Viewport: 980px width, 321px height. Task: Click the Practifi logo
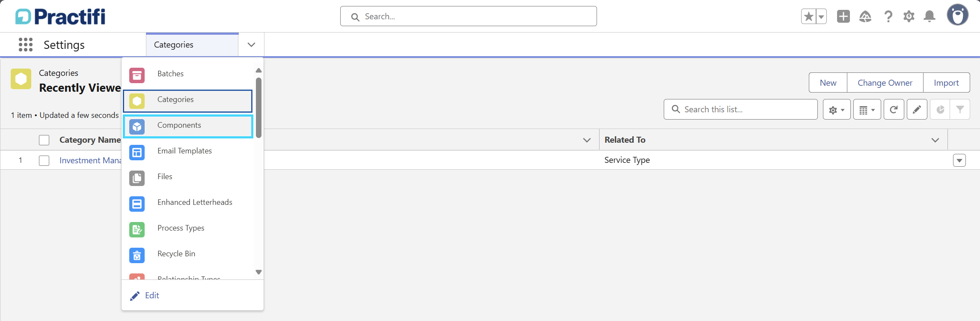point(60,16)
